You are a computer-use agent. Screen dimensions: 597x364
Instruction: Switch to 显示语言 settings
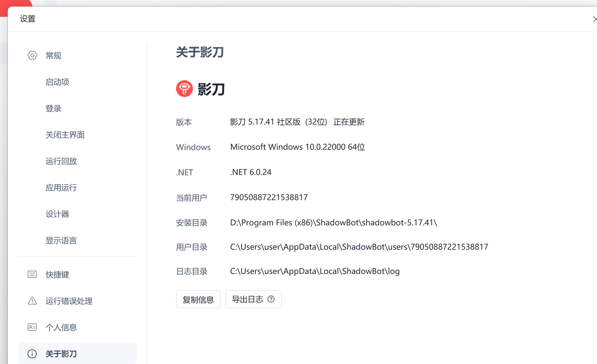pos(61,240)
